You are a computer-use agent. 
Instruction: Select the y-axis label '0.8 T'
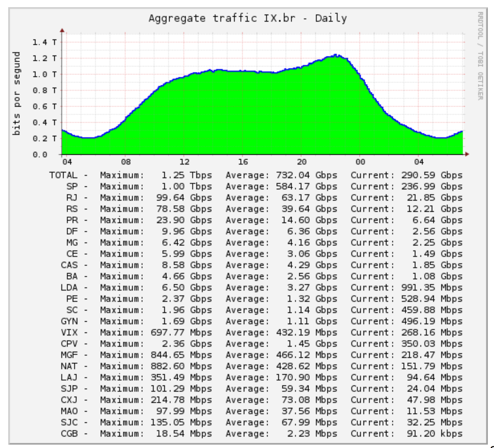pyautogui.click(x=45, y=90)
